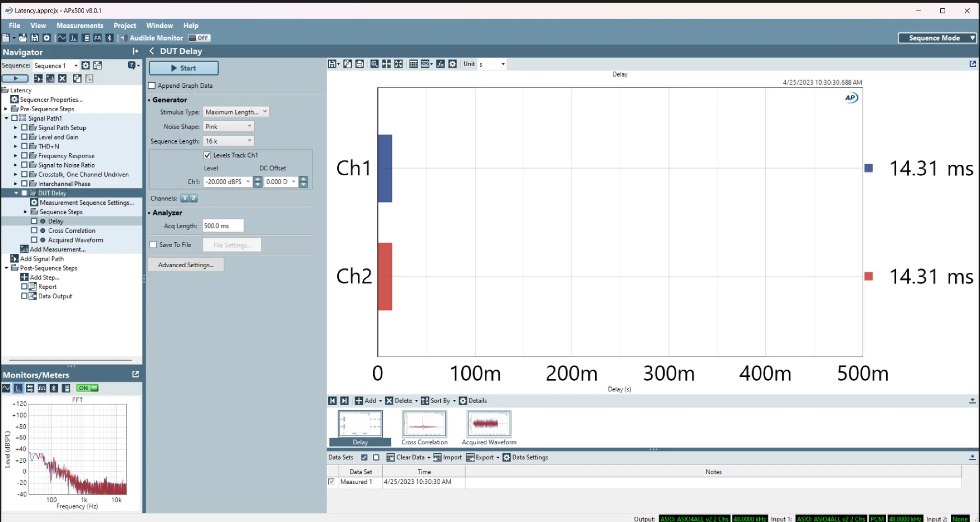Enable Save To File checkbox
The image size is (980, 522).
point(153,245)
